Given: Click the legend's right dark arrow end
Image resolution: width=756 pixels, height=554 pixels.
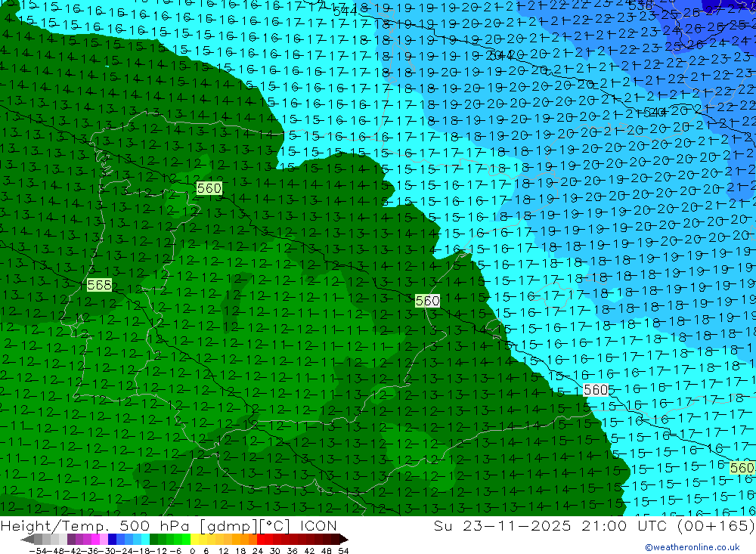Looking at the screenshot, I should (343, 539).
